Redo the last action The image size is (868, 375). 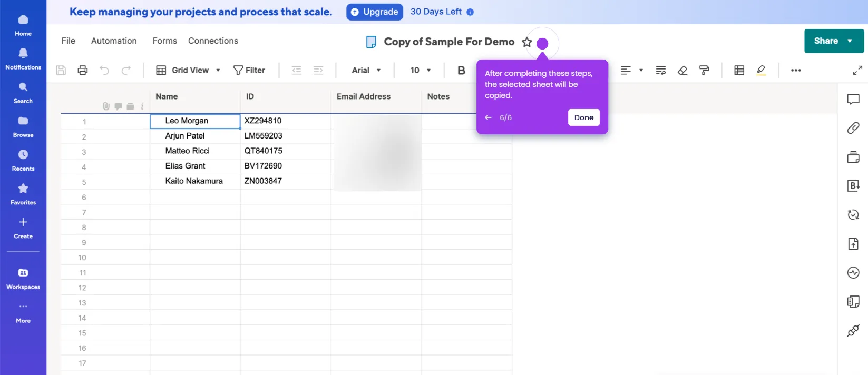point(126,70)
